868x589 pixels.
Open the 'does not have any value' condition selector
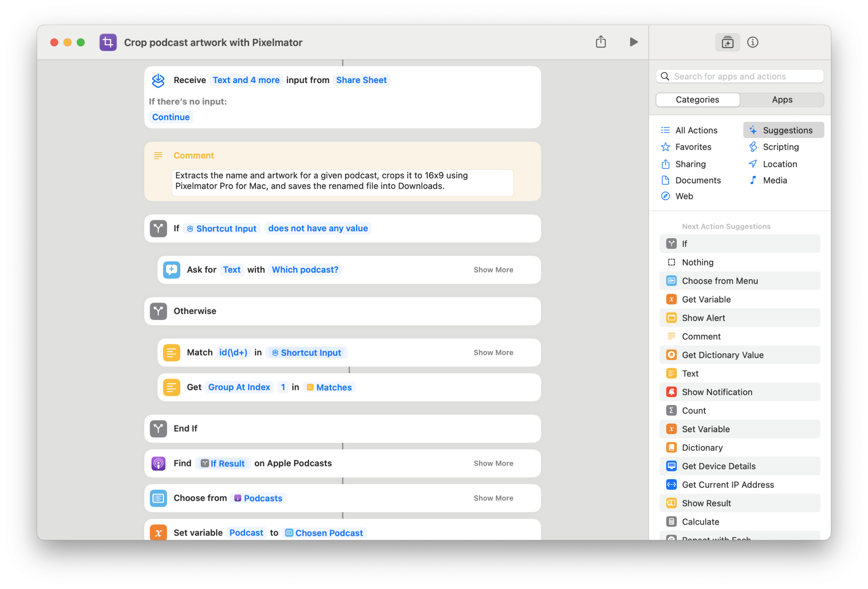(x=317, y=228)
